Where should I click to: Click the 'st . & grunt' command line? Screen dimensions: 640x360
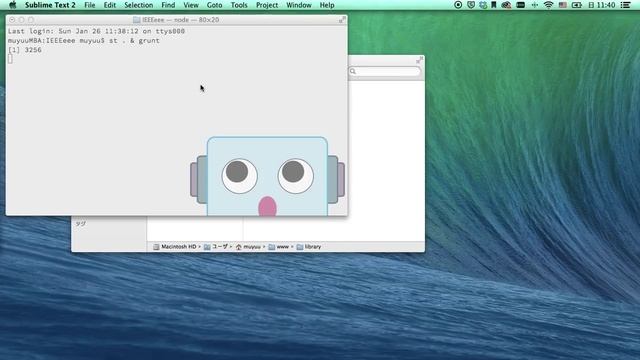pos(134,40)
